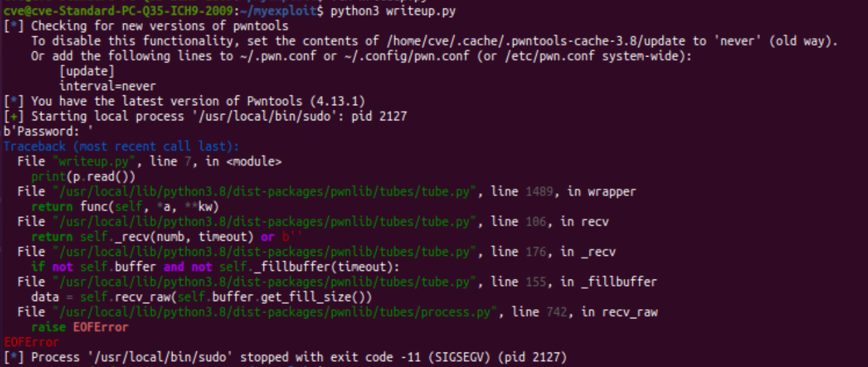
Task: Select the 'interval=never' config line
Action: coord(107,86)
